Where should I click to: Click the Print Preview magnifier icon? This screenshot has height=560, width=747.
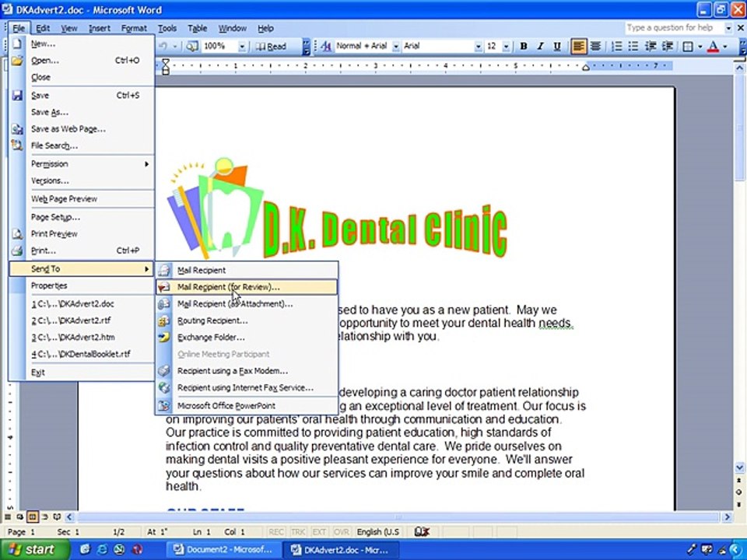point(17,234)
